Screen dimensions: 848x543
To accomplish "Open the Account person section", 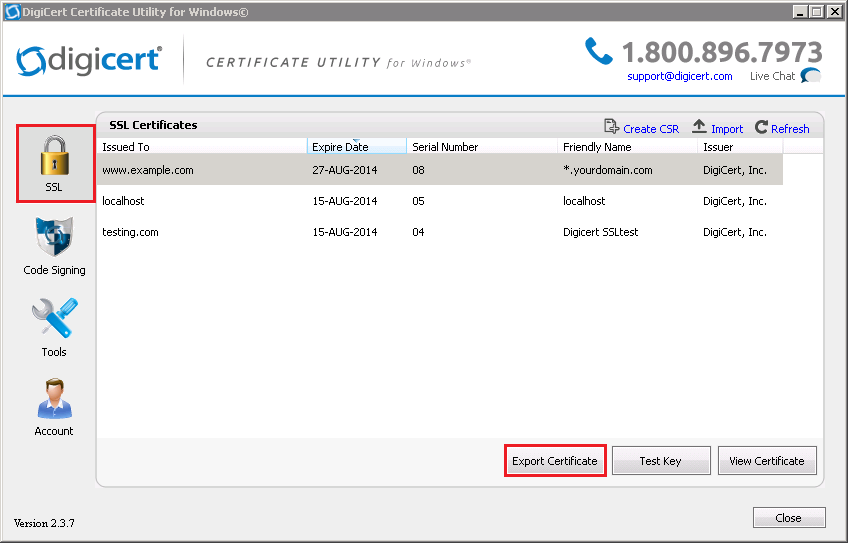I will [x=54, y=407].
